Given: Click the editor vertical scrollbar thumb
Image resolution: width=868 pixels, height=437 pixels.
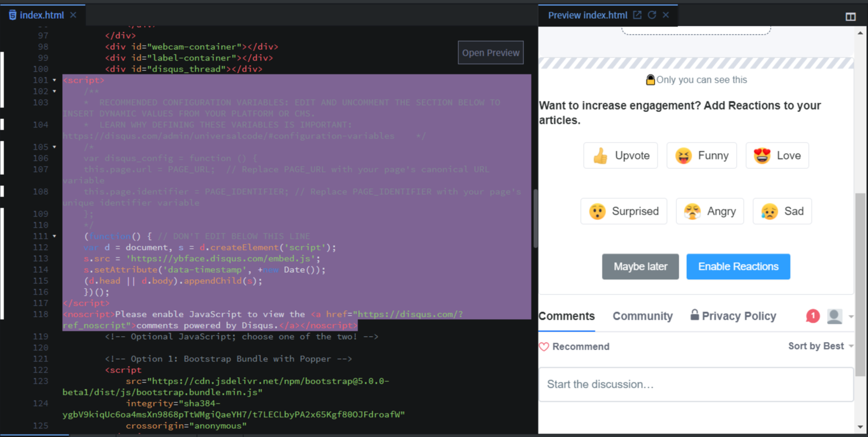Looking at the screenshot, I should tap(535, 218).
